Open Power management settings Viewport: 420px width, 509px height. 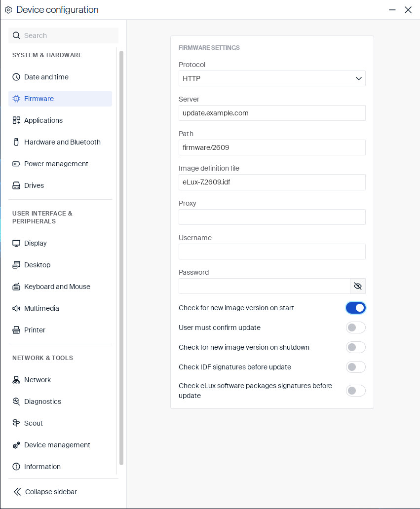(x=60, y=164)
